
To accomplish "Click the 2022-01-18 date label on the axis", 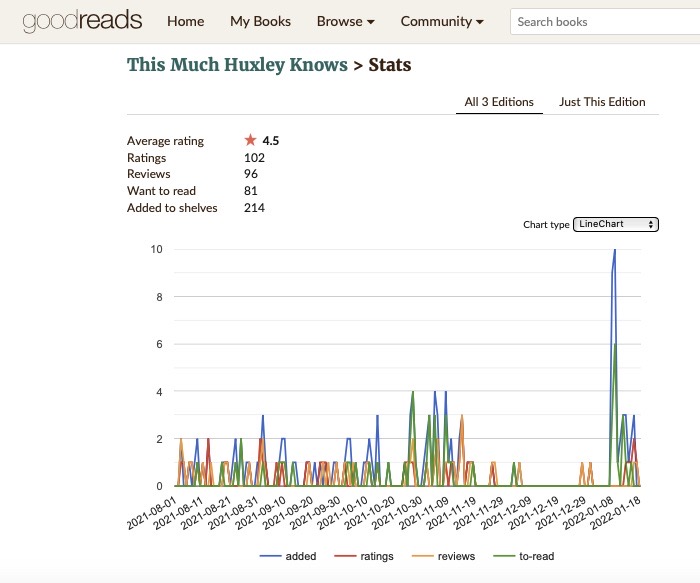I will (612, 510).
